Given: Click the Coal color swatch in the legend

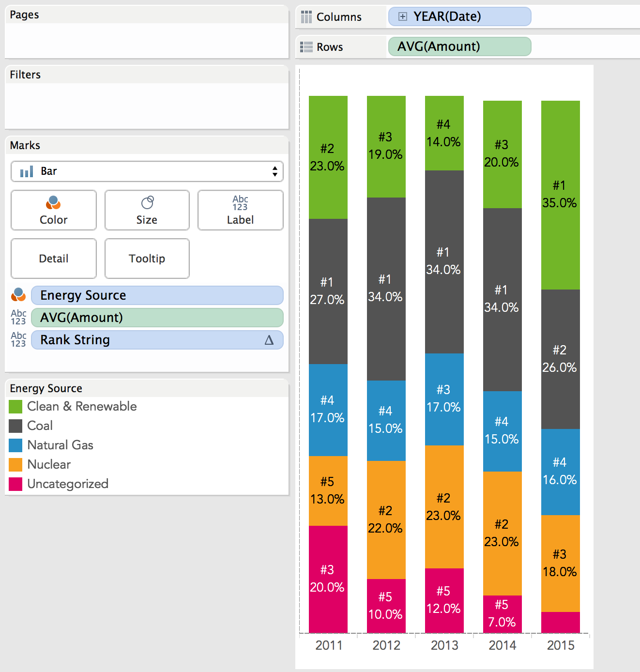Looking at the screenshot, I should coord(15,426).
